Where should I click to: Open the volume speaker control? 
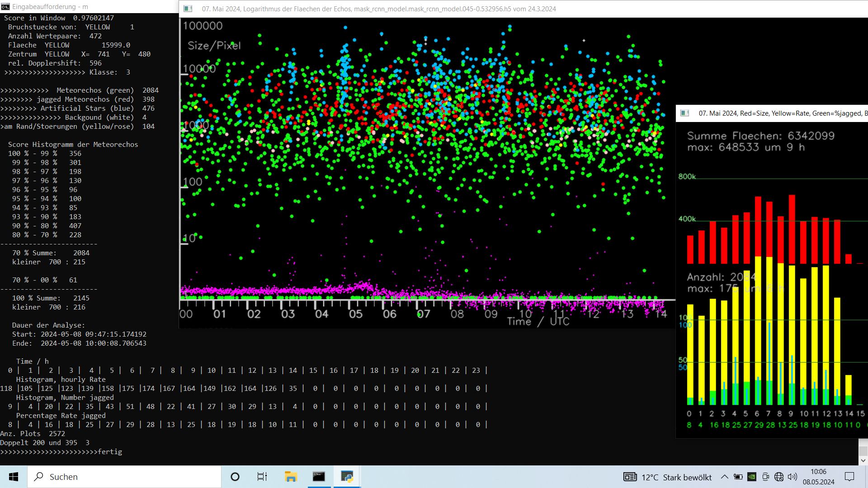click(792, 477)
